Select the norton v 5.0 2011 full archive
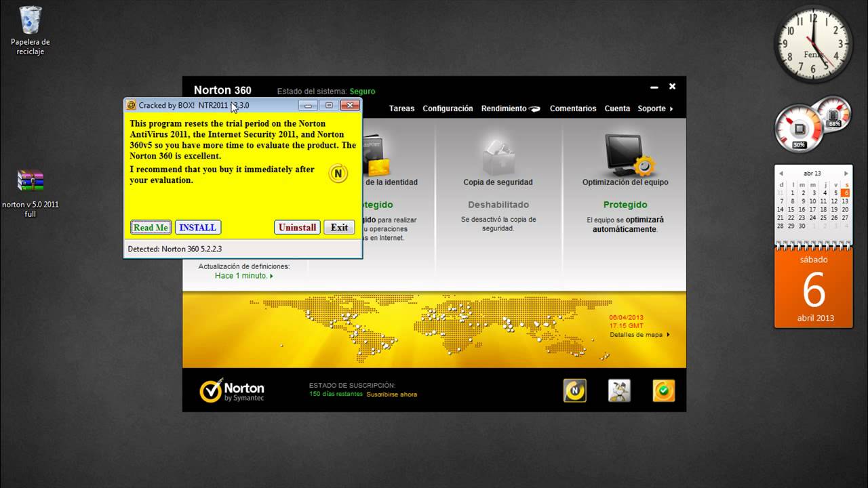 pyautogui.click(x=31, y=193)
